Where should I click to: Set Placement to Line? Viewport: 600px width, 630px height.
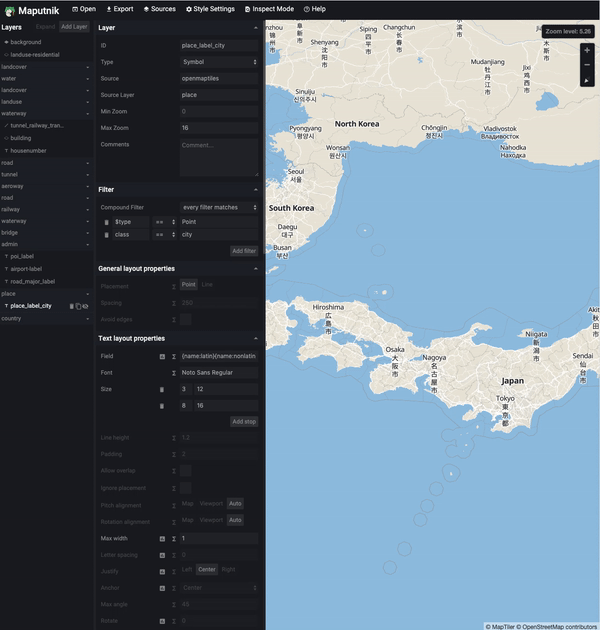(207, 284)
